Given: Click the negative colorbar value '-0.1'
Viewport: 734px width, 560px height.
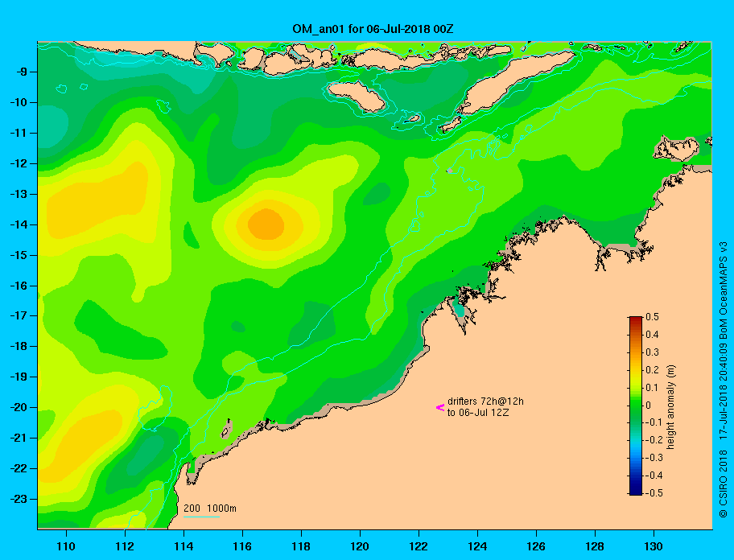Looking at the screenshot, I should tap(654, 422).
